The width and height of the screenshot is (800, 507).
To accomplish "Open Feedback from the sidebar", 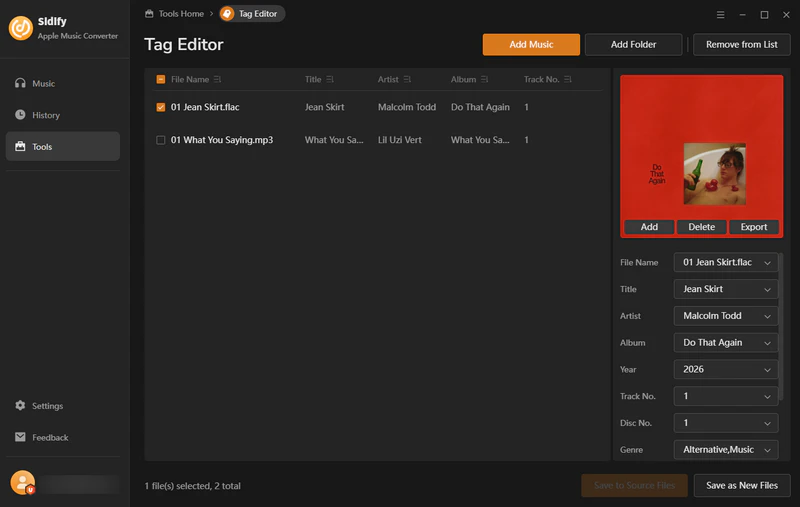I will [x=63, y=437].
